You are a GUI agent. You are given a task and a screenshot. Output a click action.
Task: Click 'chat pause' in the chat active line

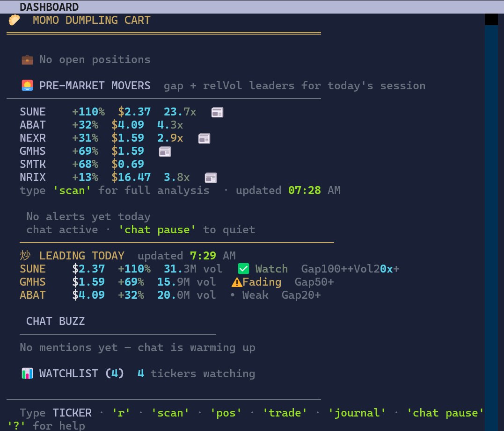157,230
